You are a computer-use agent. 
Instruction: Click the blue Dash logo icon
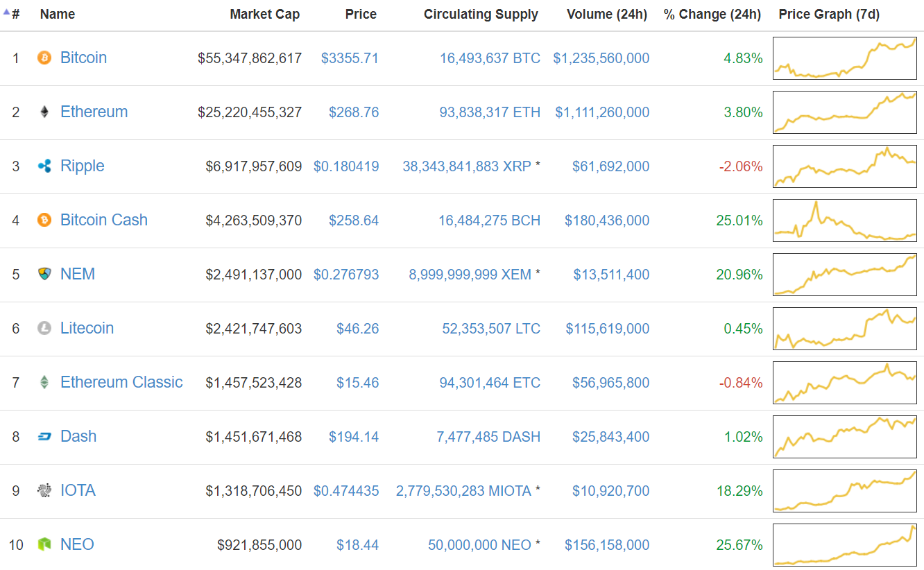(44, 437)
